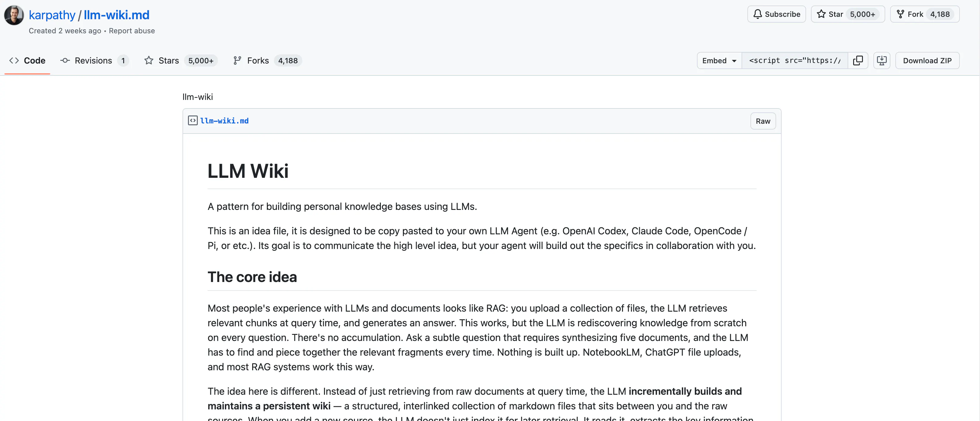Screen dimensions: 980x421
Task: Click the star count 5,000+ in header
Action: (862, 14)
